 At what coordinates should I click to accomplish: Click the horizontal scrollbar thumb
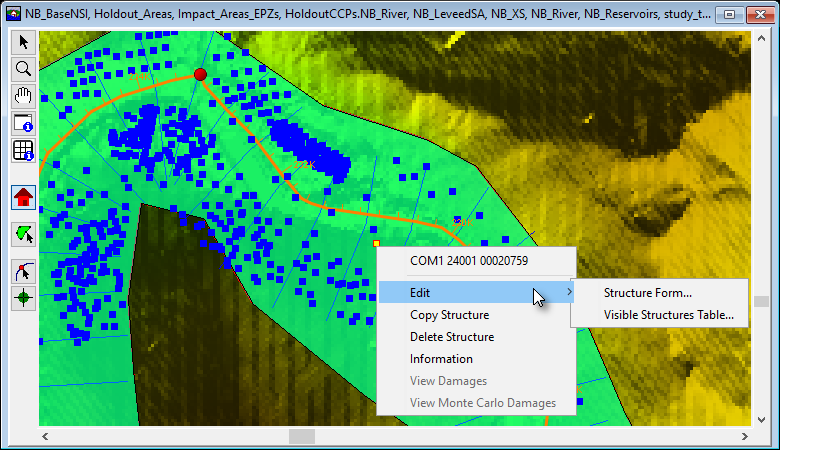[302, 437]
